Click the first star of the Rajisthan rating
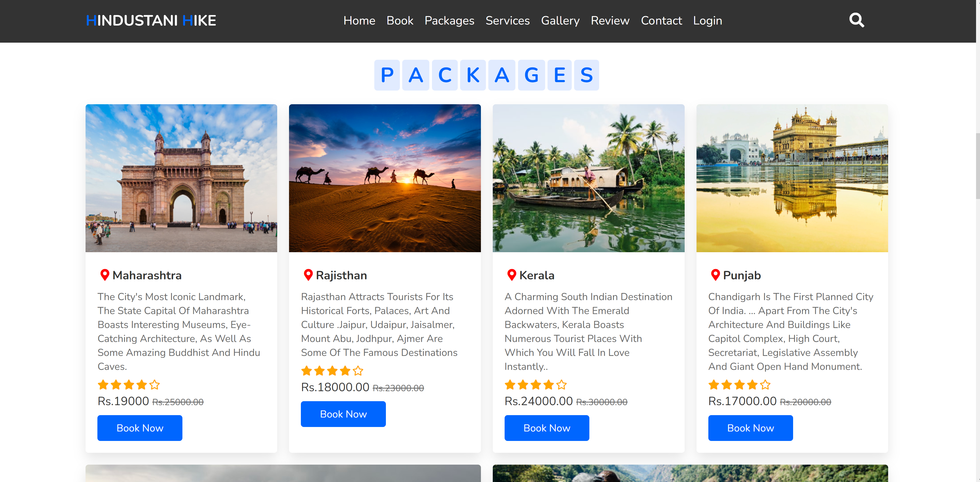Screen dimensions: 980x482 point(307,371)
